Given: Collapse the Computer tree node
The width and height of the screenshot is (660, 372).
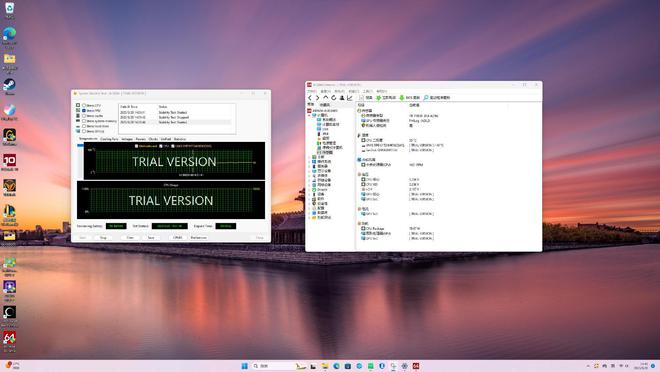Looking at the screenshot, I should pos(309,115).
